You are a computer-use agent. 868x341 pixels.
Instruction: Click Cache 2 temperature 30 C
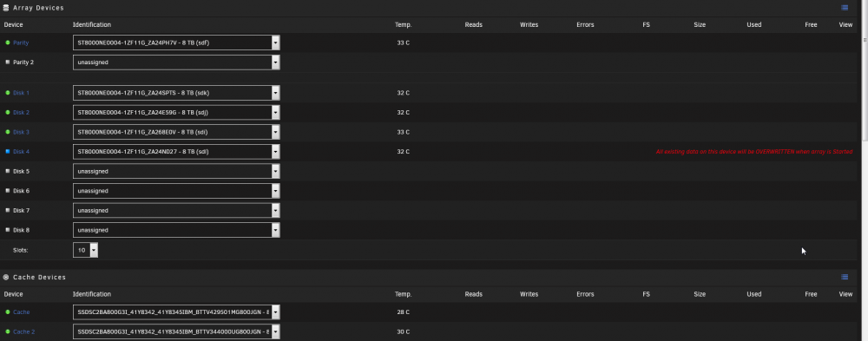403,331
